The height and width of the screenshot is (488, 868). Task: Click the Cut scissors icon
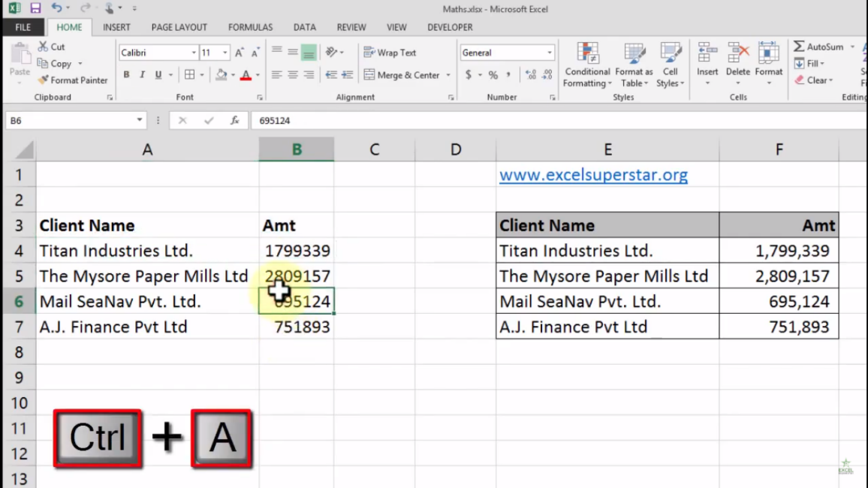[44, 47]
